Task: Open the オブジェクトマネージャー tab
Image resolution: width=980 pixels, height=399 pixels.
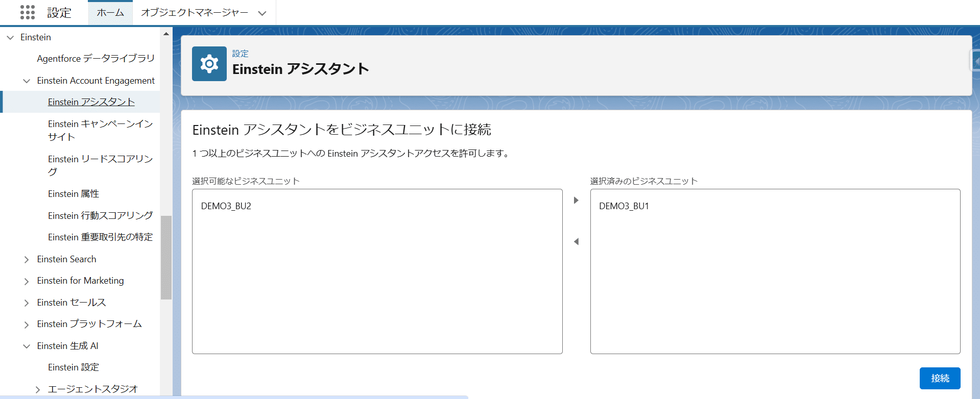Action: [195, 13]
